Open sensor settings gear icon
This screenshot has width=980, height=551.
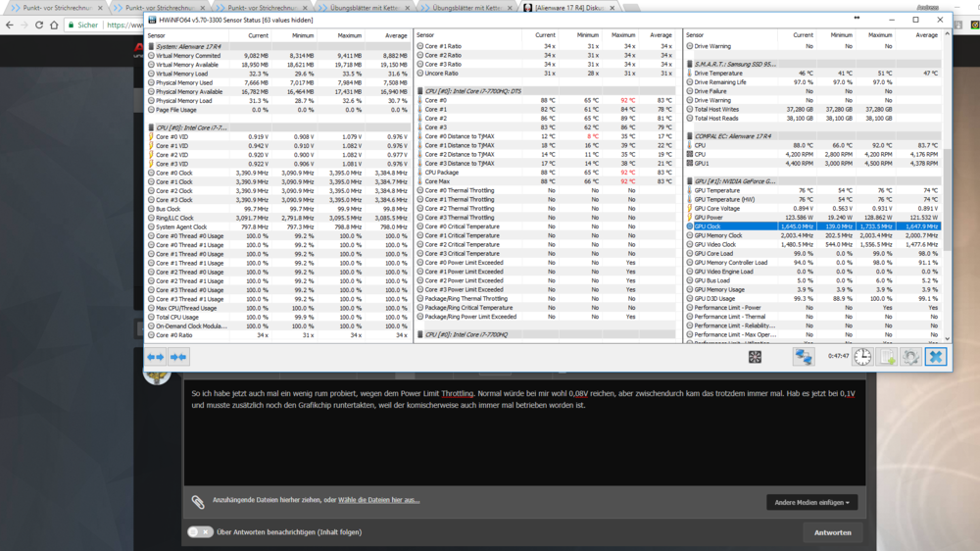point(910,357)
